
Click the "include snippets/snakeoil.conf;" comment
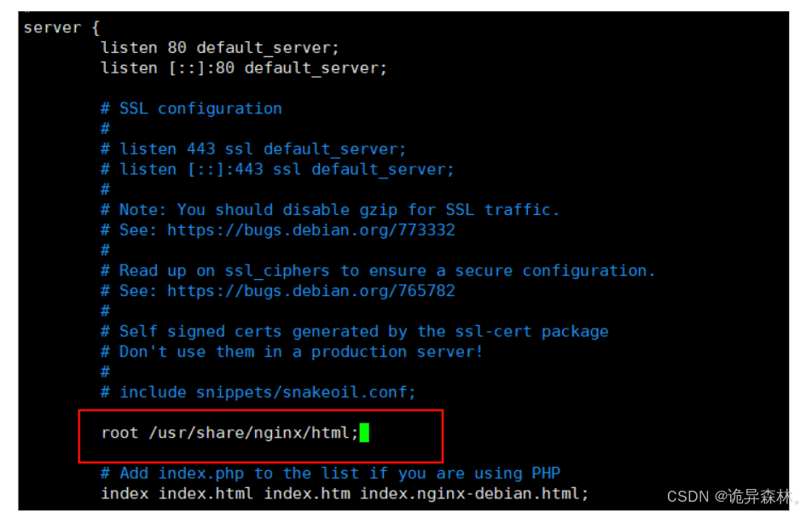click(258, 393)
